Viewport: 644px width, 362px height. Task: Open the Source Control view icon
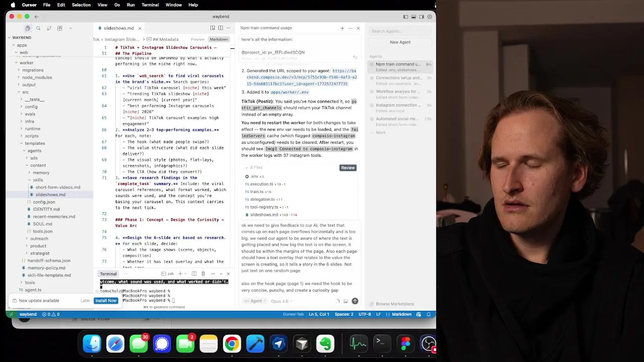(x=49, y=28)
